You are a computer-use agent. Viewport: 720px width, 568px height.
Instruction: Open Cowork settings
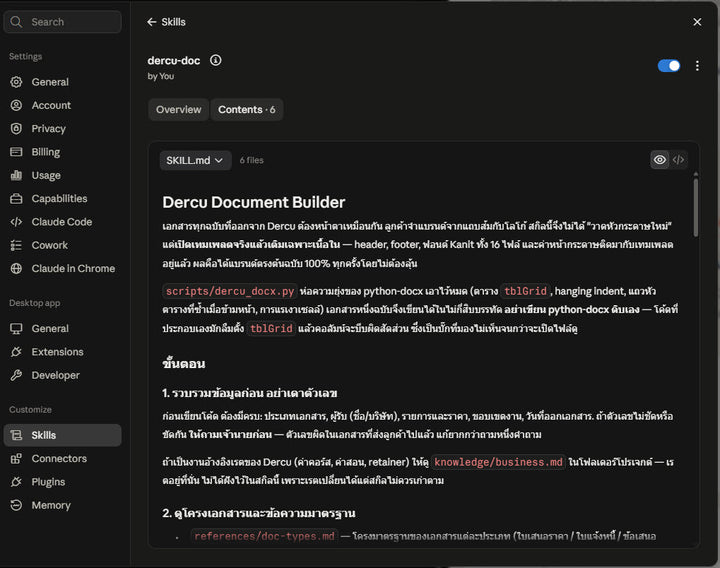[62, 245]
